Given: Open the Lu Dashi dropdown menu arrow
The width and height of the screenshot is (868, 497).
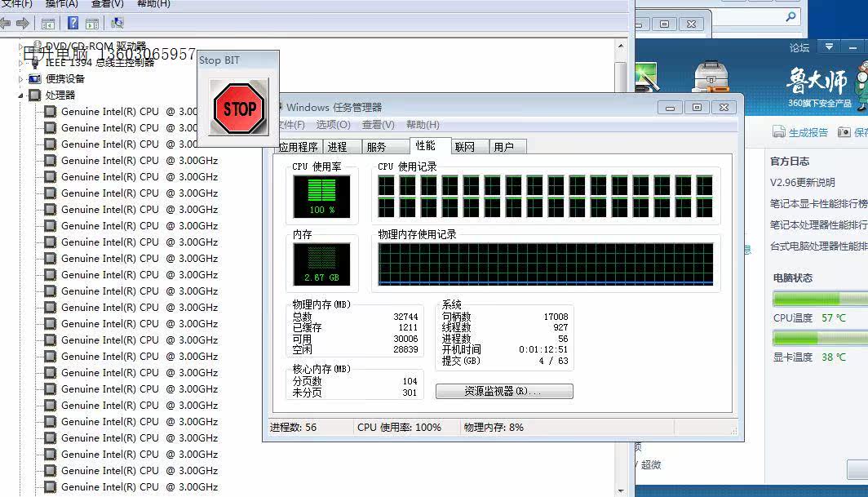Looking at the screenshot, I should (x=829, y=47).
